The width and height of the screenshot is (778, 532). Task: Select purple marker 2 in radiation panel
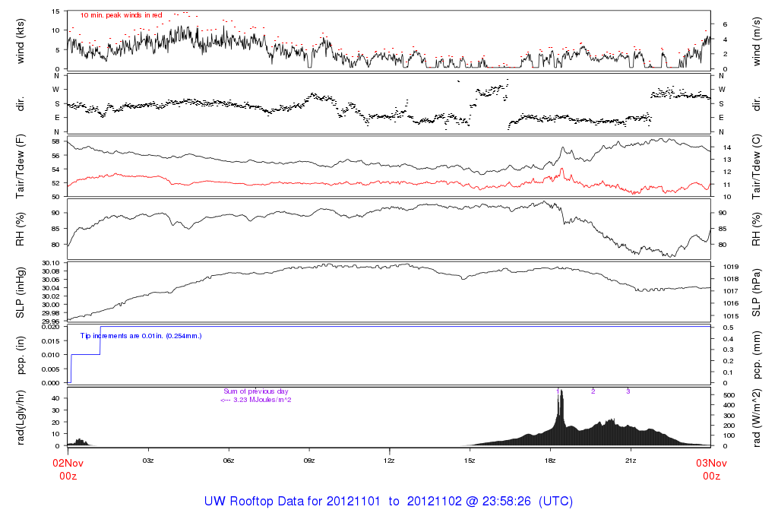point(593,391)
